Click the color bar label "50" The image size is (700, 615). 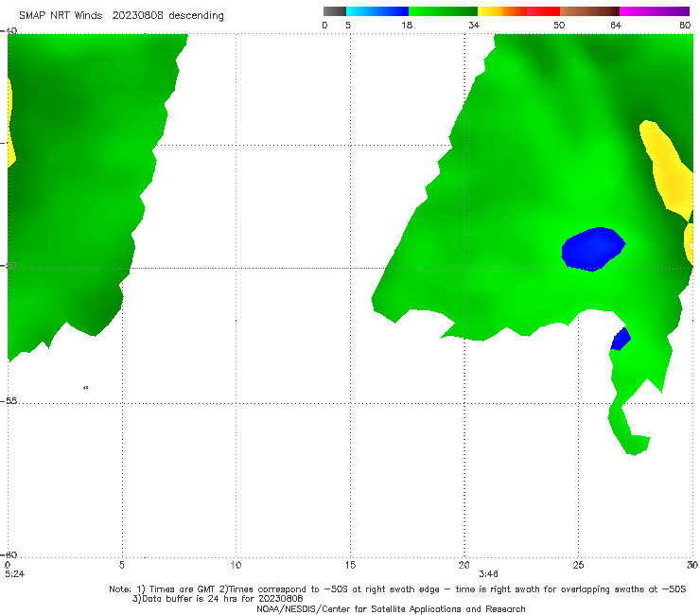559,26
